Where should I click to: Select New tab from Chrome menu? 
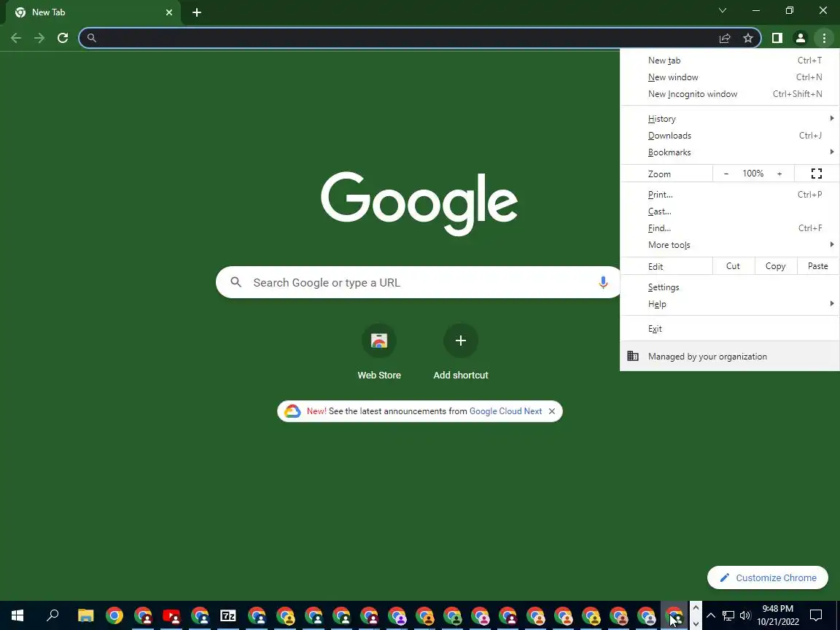(x=730, y=61)
